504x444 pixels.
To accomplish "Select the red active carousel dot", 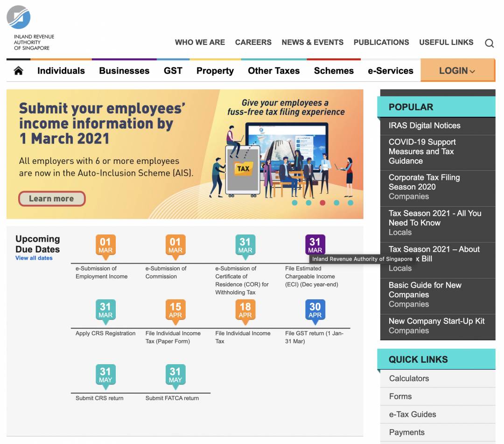I will coord(322,203).
